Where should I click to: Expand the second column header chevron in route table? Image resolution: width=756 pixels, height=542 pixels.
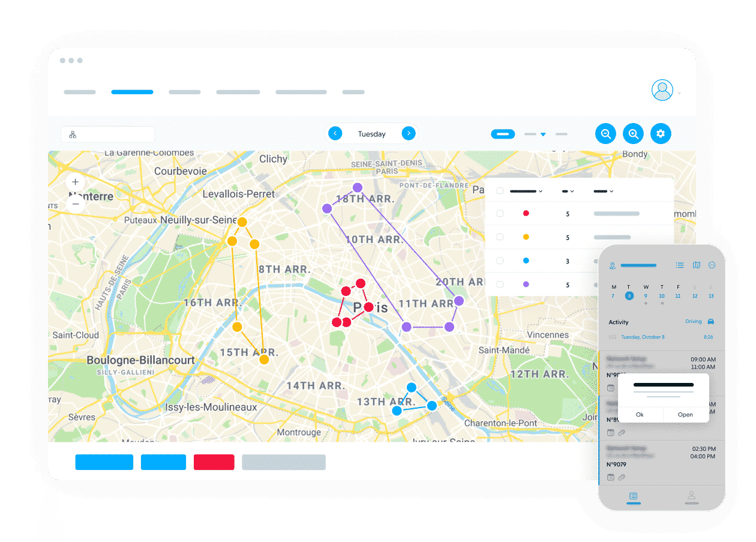(572, 191)
